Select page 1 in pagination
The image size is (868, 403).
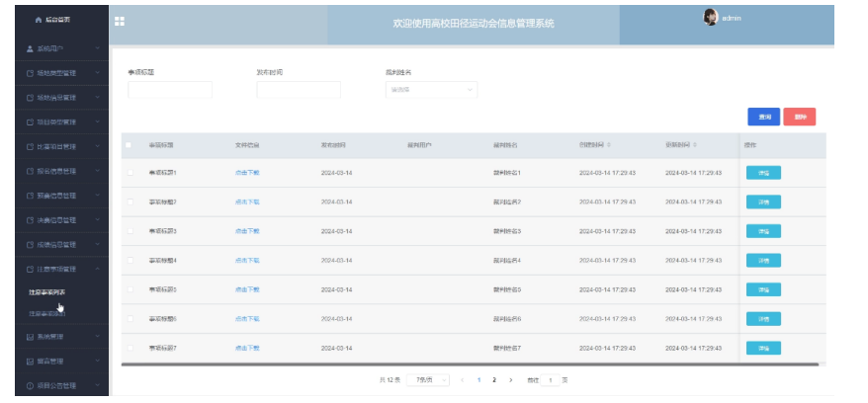[478, 380]
